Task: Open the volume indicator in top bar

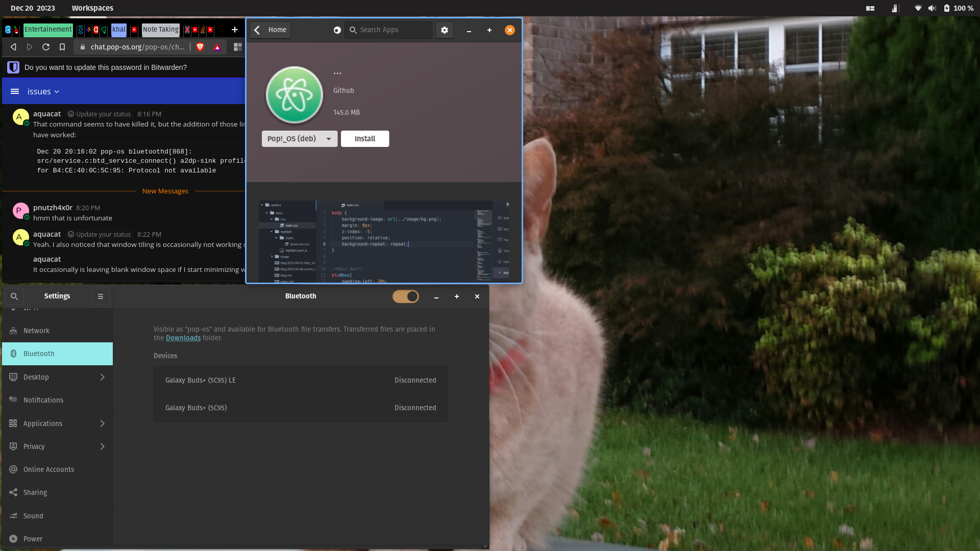Action: pos(932,8)
